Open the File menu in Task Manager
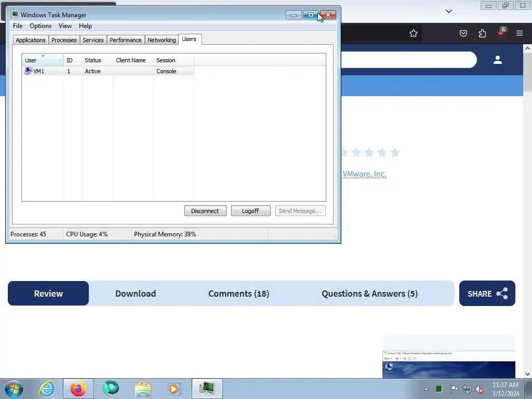The width and height of the screenshot is (532, 399). coord(18,26)
